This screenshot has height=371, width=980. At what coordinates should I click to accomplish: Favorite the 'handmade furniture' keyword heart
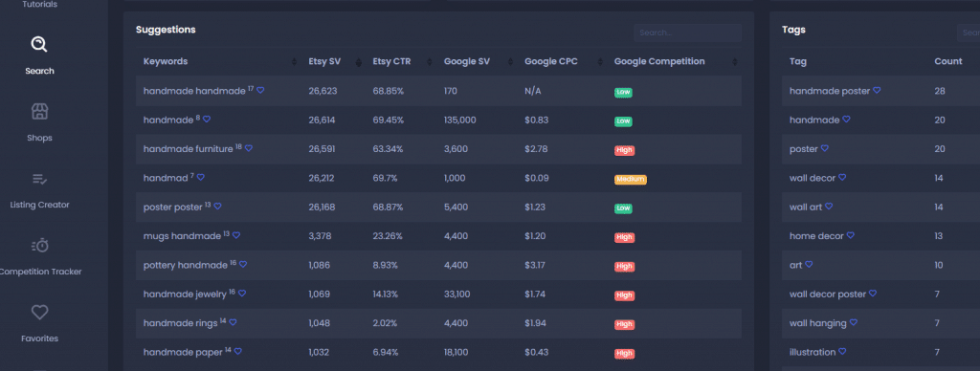[249, 148]
